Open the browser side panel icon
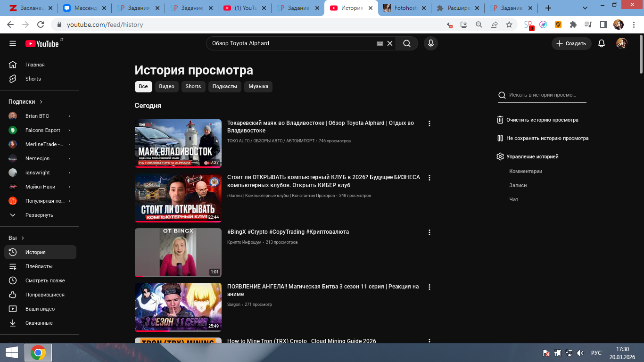644x362 pixels. (603, 25)
